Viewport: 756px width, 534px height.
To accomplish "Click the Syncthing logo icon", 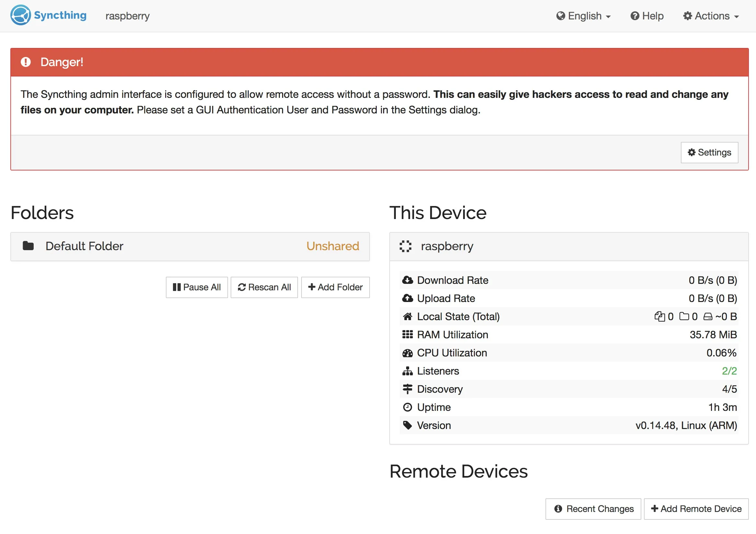I will coord(20,15).
